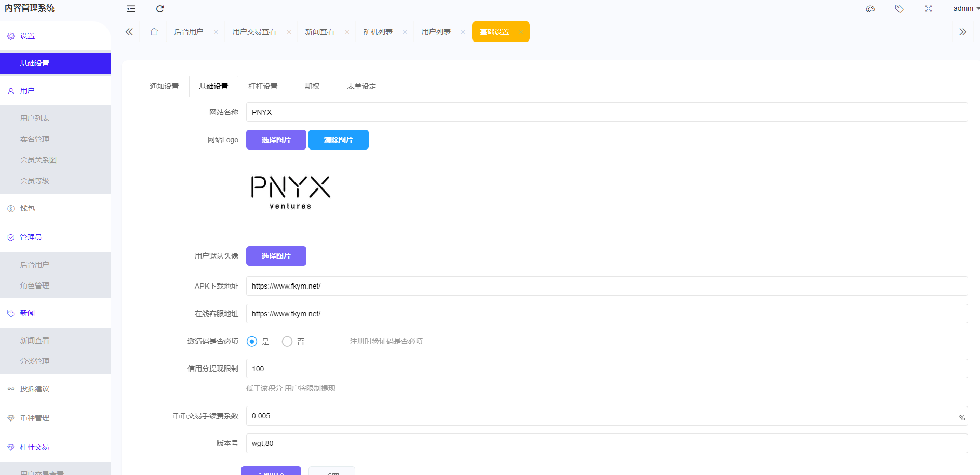Open the 杠杆交易 section in sidebar
980x475 pixels.
pos(34,446)
